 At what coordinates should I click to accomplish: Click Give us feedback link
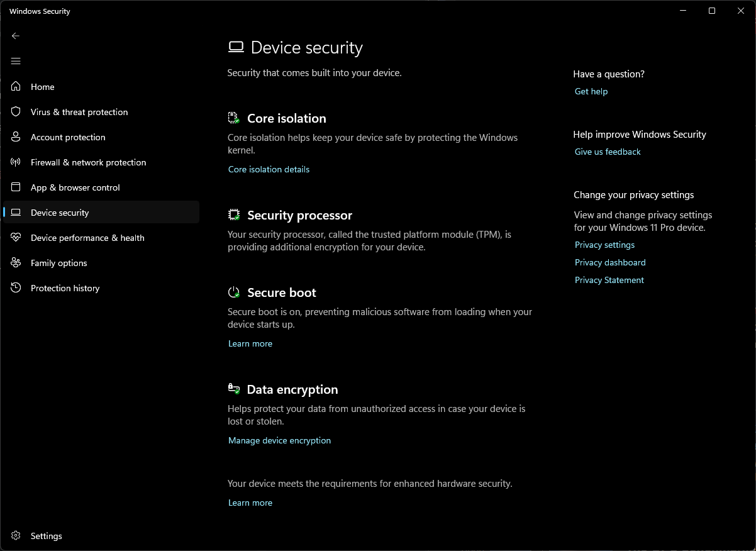(x=608, y=152)
